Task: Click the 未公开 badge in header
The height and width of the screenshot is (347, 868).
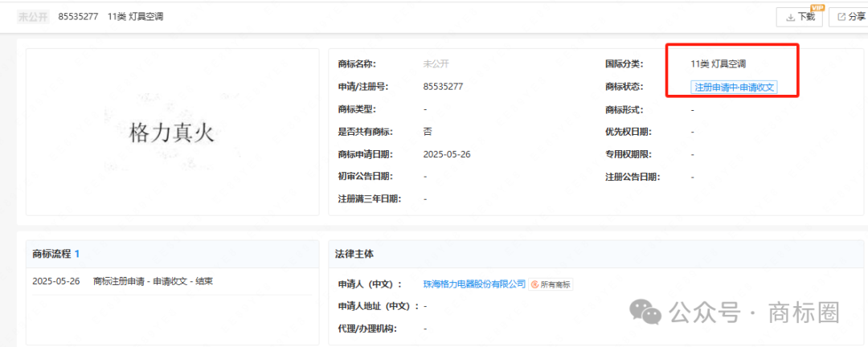Action: click(33, 17)
